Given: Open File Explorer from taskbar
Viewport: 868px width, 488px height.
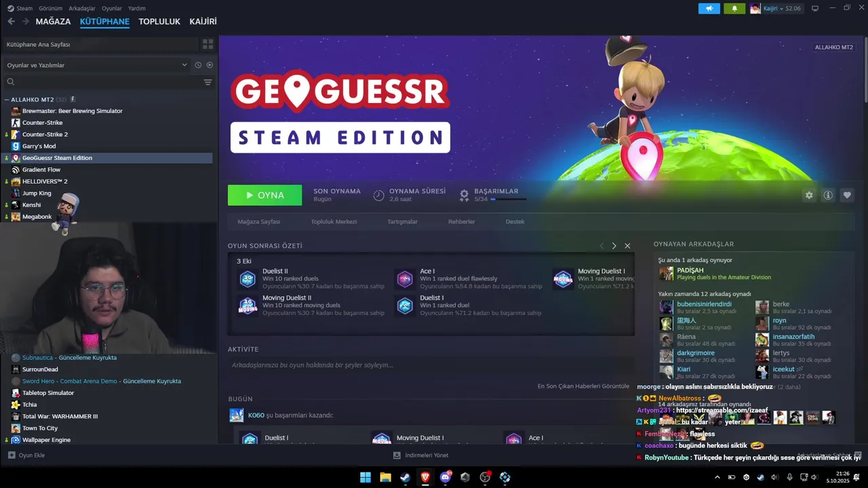Looking at the screenshot, I should pyautogui.click(x=385, y=477).
